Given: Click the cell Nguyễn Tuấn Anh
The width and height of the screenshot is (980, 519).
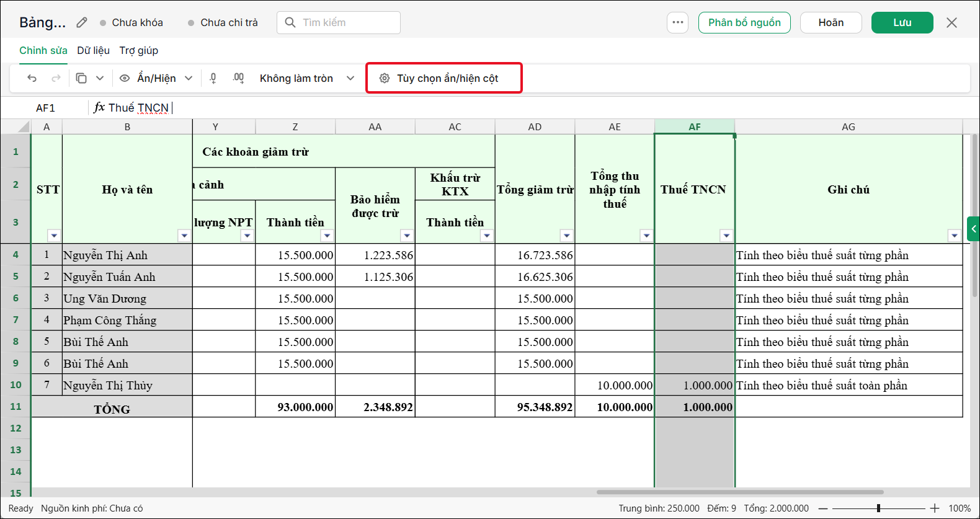Looking at the screenshot, I should point(127,277).
